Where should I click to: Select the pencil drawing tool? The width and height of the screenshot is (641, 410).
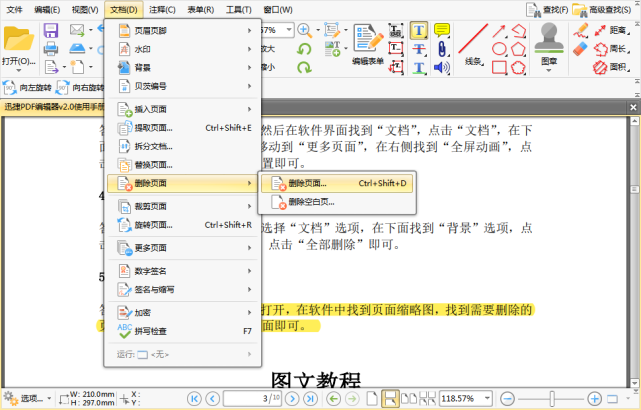point(580,30)
